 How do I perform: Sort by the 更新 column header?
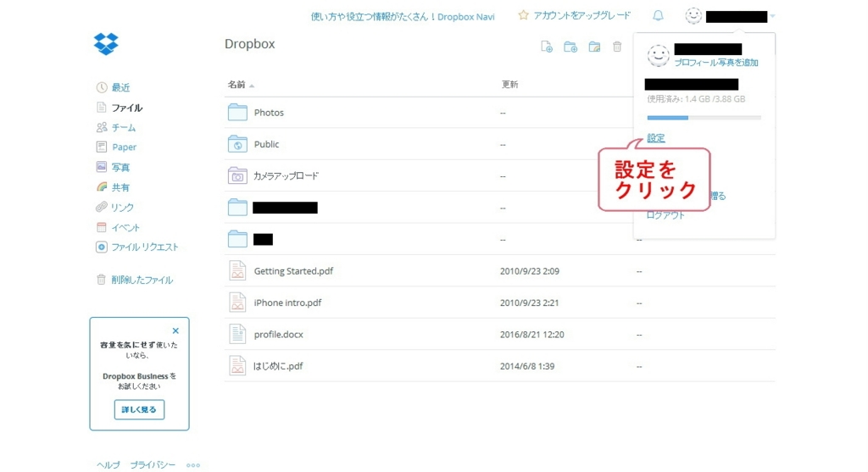click(x=509, y=85)
